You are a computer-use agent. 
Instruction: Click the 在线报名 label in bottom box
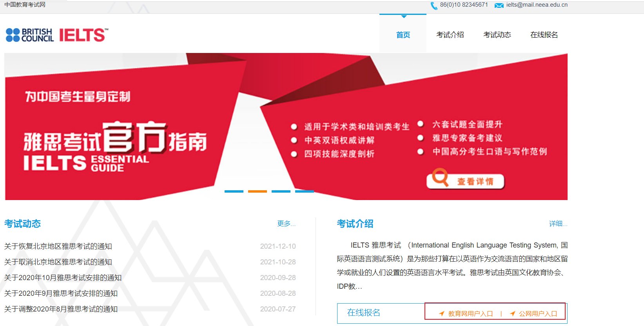pos(363,313)
